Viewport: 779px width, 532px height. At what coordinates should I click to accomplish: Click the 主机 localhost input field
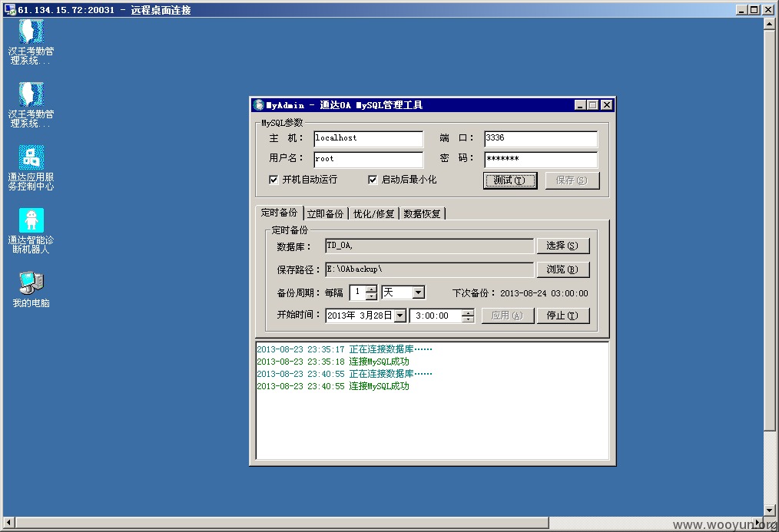368,138
